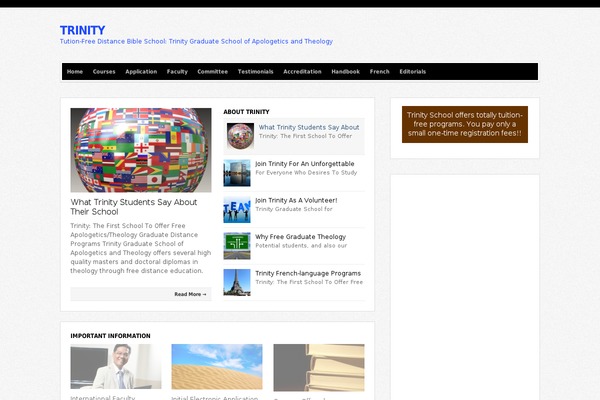Open 'Why Free Graduate Theology' link

click(x=300, y=237)
